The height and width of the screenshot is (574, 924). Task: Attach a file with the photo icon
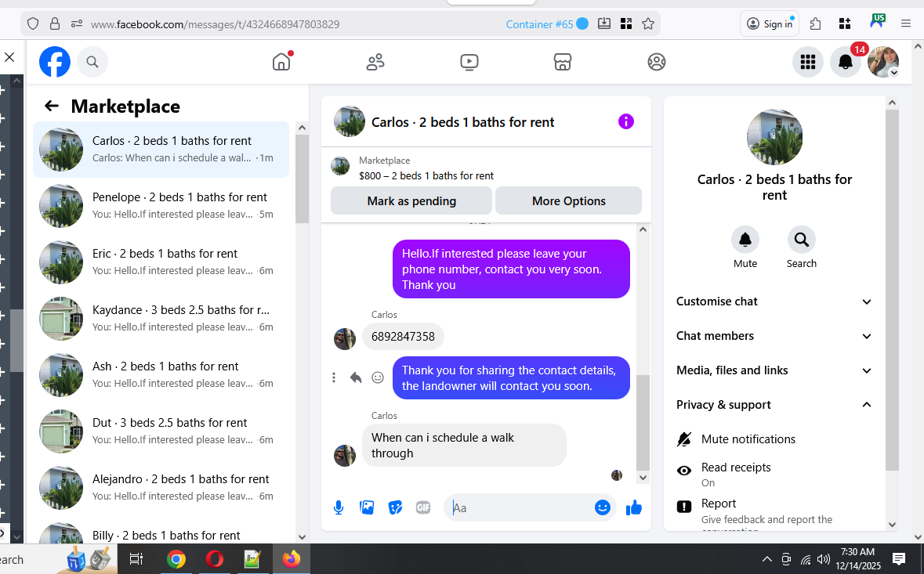(x=367, y=507)
